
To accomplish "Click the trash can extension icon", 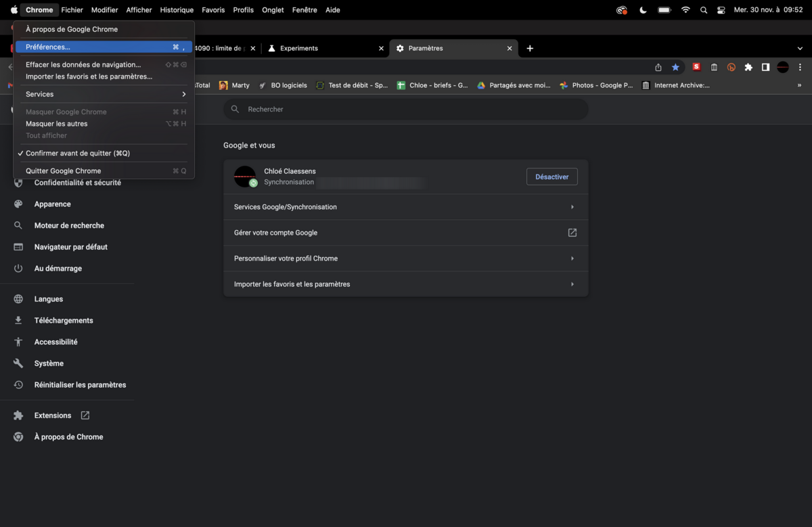I will (x=714, y=67).
